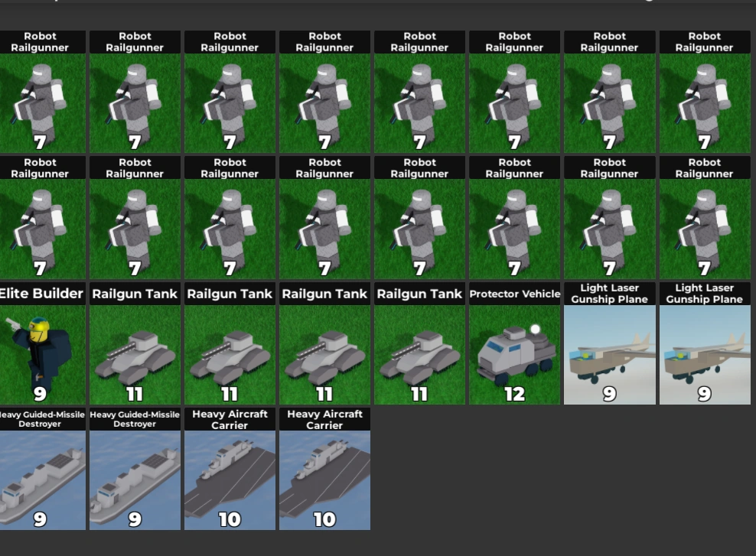This screenshot has width=756, height=556.
Task: Select the first Robot Railgunner in the top row
Action: [x=42, y=92]
